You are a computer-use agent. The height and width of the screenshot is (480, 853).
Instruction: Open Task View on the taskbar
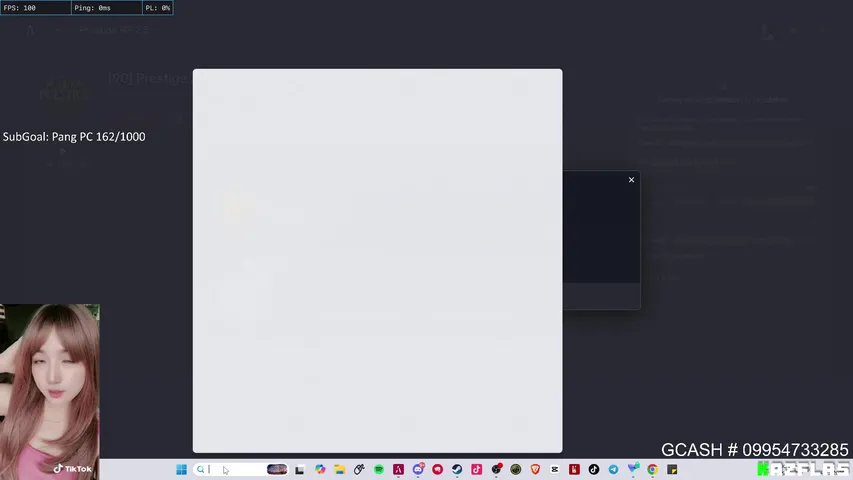coord(300,469)
